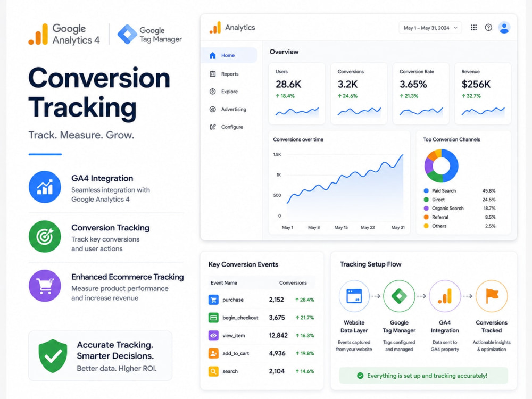Open the user account avatar
The height and width of the screenshot is (399, 532).
[x=504, y=28]
